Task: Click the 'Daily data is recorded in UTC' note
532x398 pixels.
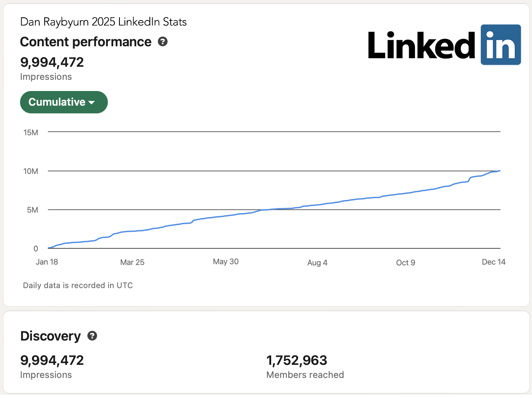Action: coord(78,285)
